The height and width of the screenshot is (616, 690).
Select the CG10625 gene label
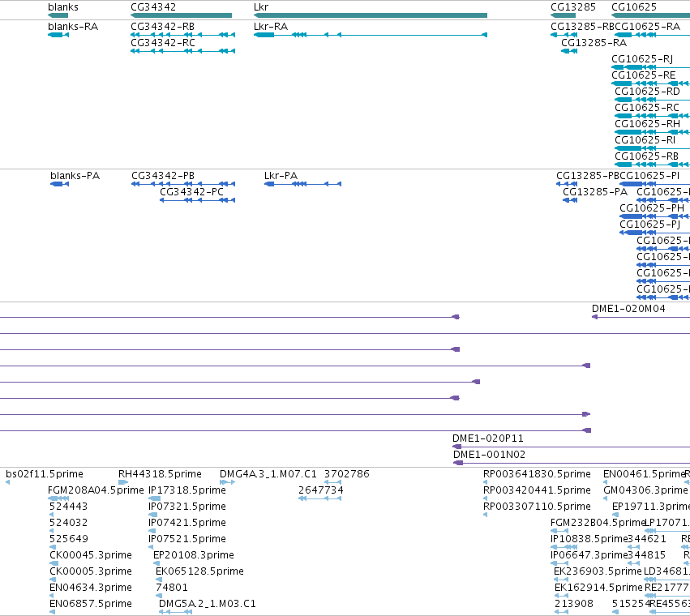[634, 7]
